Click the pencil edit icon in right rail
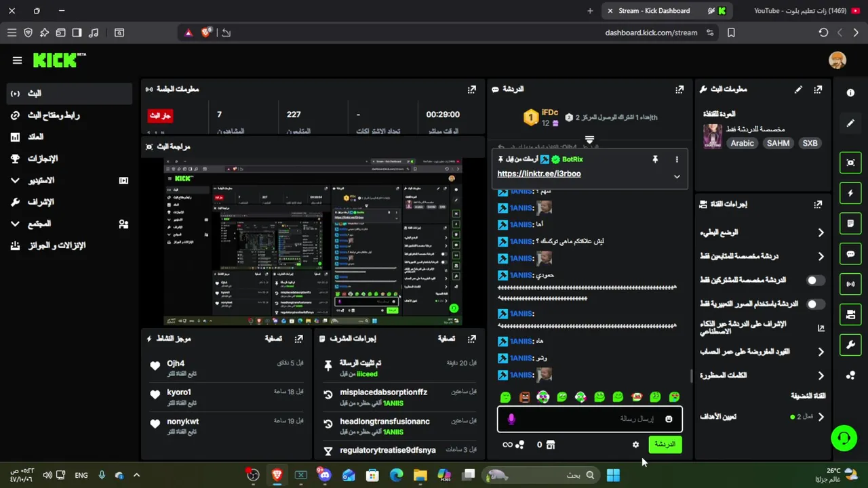Image resolution: width=868 pixels, height=488 pixels. pos(850,123)
